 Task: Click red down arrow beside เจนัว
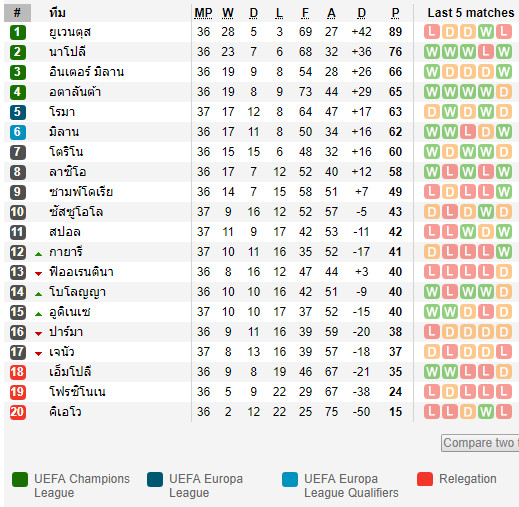pyautogui.click(x=38, y=354)
